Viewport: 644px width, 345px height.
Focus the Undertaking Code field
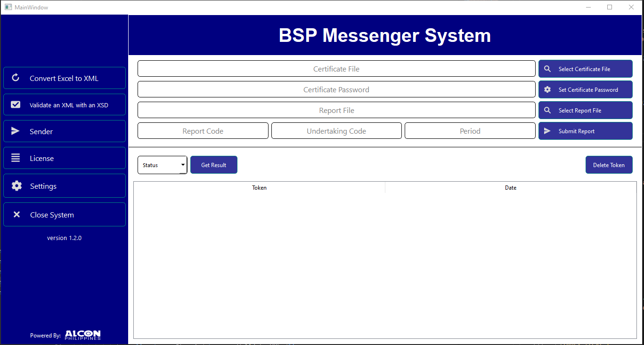(x=336, y=130)
